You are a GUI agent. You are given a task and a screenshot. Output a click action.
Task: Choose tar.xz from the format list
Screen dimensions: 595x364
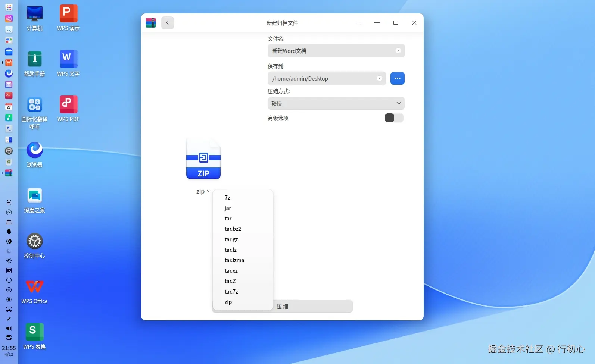coord(243,271)
